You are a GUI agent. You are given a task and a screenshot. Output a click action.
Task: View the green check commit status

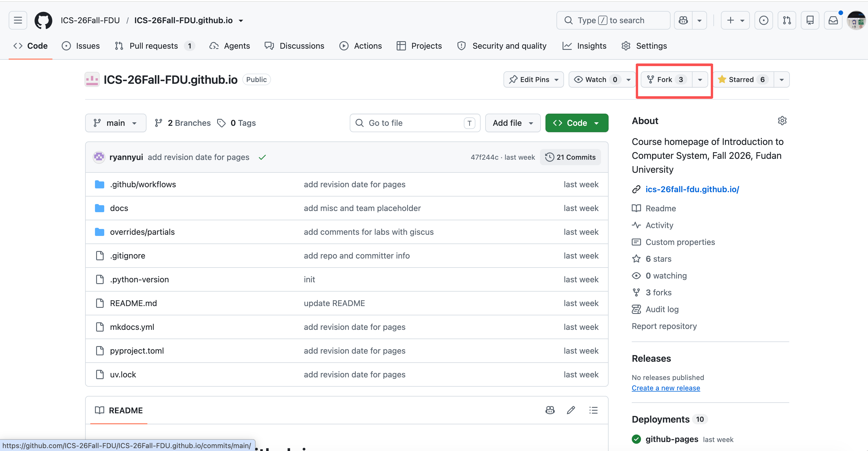pyautogui.click(x=262, y=157)
